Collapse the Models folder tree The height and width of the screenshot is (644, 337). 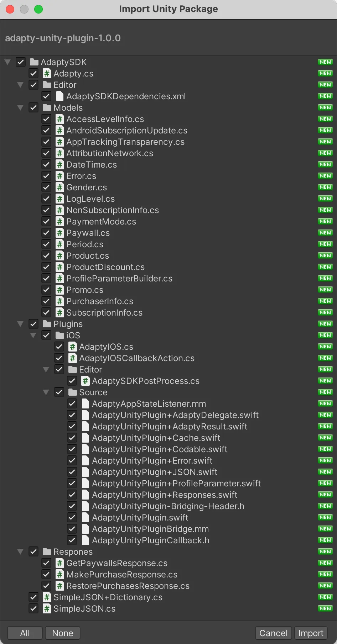tap(20, 108)
